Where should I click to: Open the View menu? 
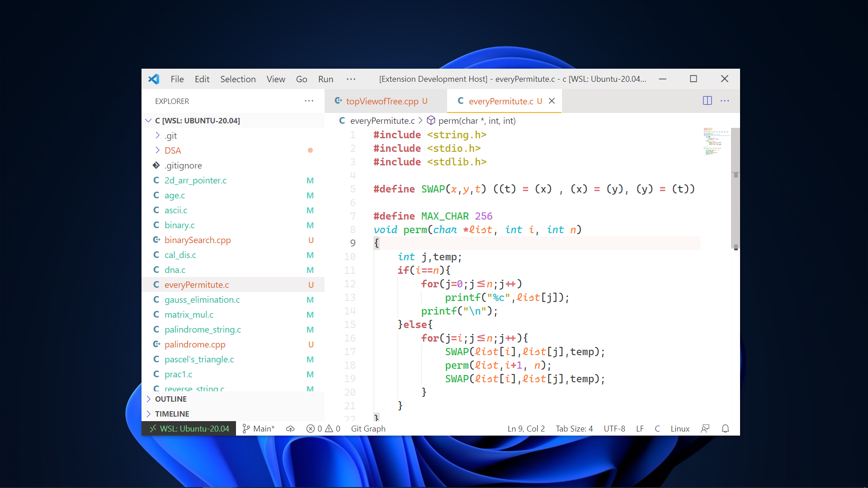tap(276, 79)
